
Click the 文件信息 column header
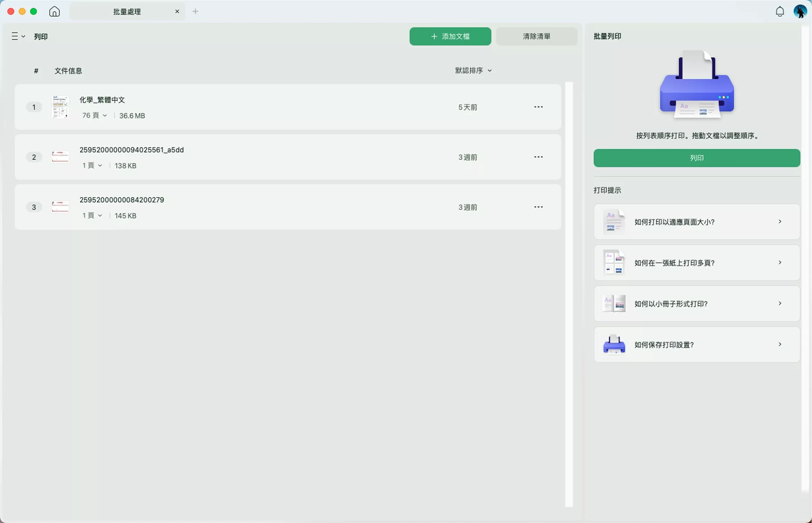pyautogui.click(x=68, y=71)
